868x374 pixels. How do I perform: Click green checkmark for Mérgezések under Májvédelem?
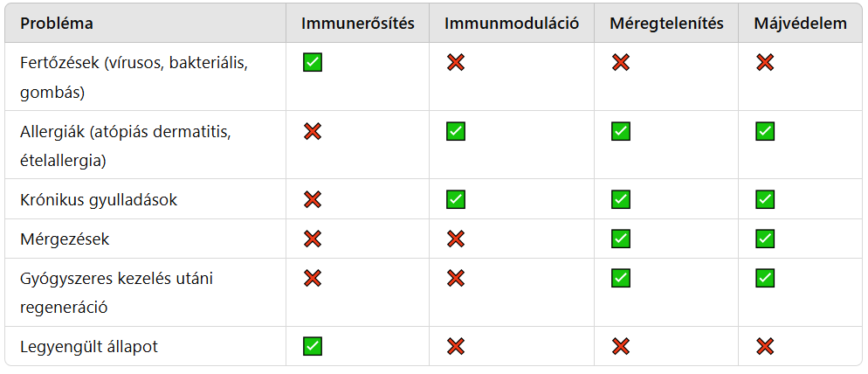[765, 239]
